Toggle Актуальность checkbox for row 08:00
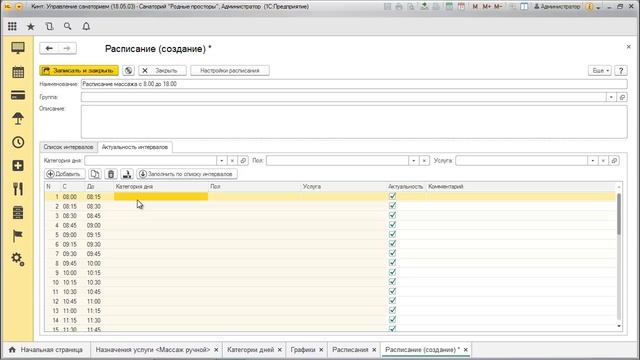 (393, 196)
